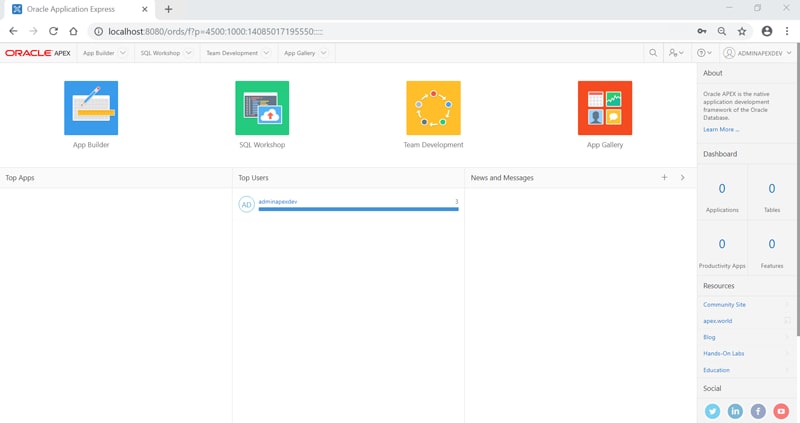Open the App Gallery tile icon
Viewport: 800px width, 423px height.
pyautogui.click(x=605, y=108)
